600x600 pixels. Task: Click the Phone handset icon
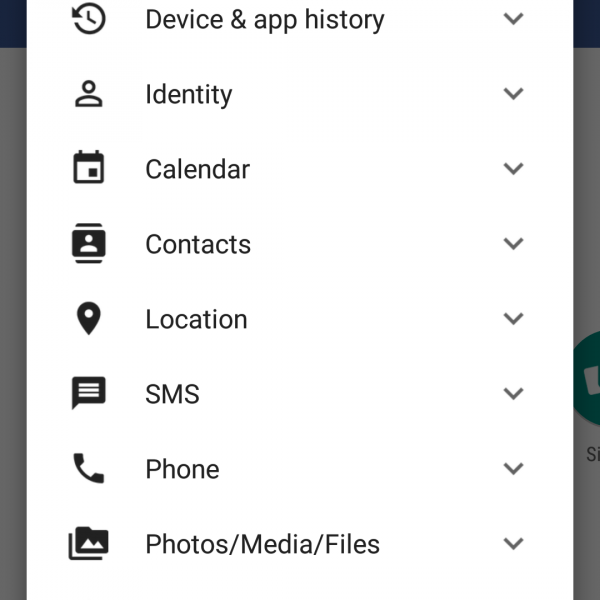tap(89, 468)
